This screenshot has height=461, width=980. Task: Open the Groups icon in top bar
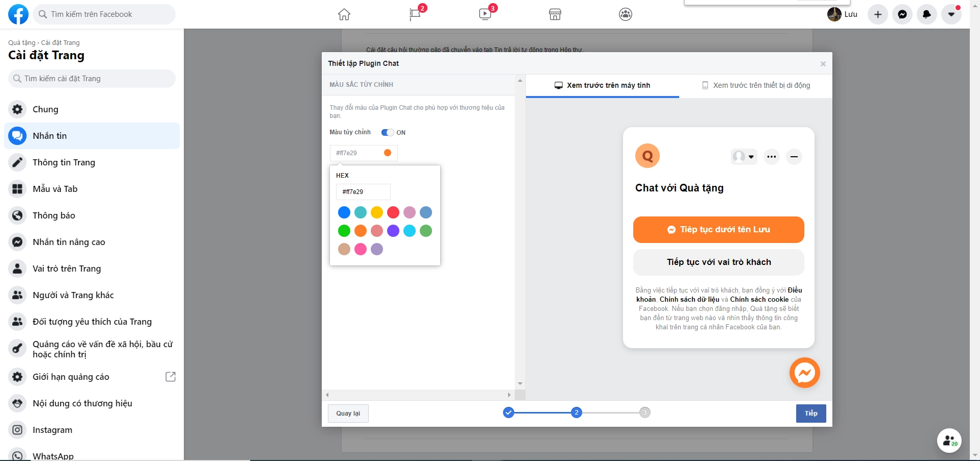click(x=626, y=14)
